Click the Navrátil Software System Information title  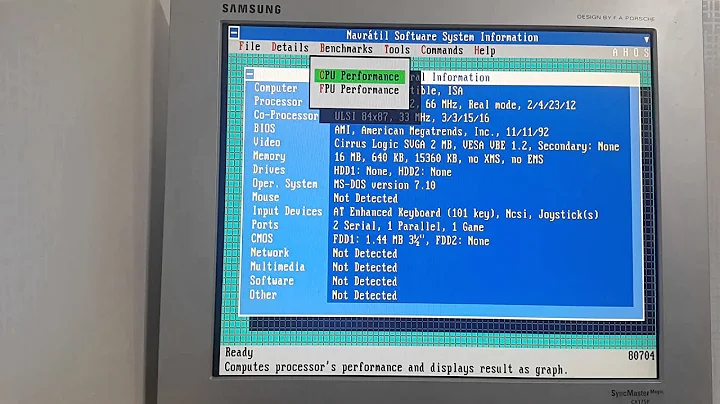[x=442, y=36]
